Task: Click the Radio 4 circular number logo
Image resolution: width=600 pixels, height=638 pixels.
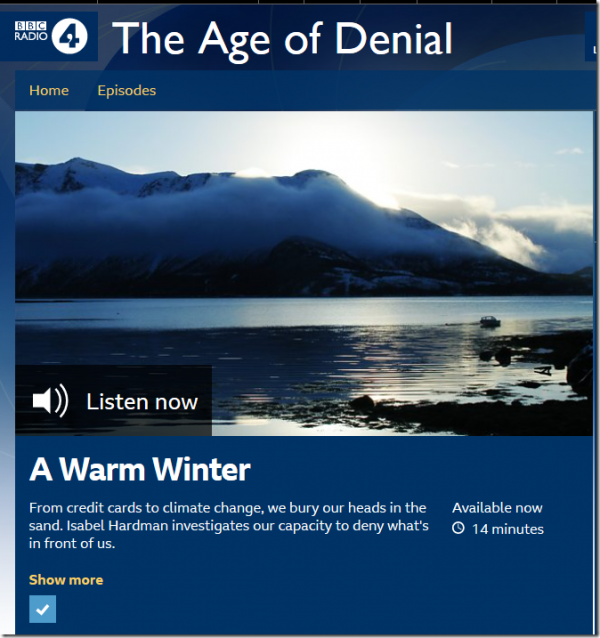Action: point(70,36)
